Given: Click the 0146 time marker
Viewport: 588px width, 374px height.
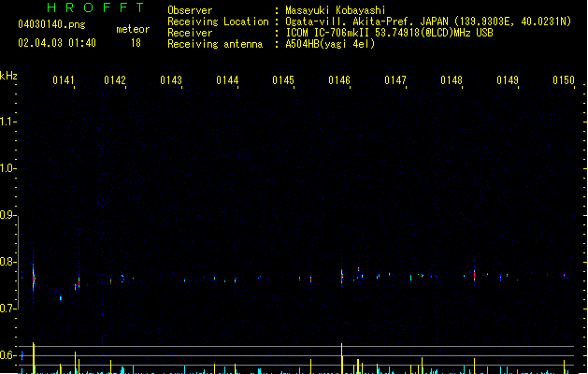Looking at the screenshot, I should tap(339, 80).
